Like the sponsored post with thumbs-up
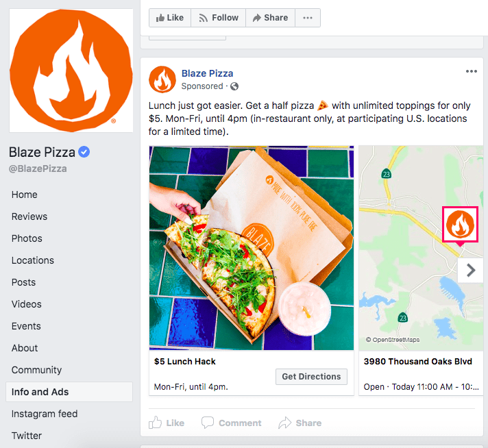 tap(167, 423)
